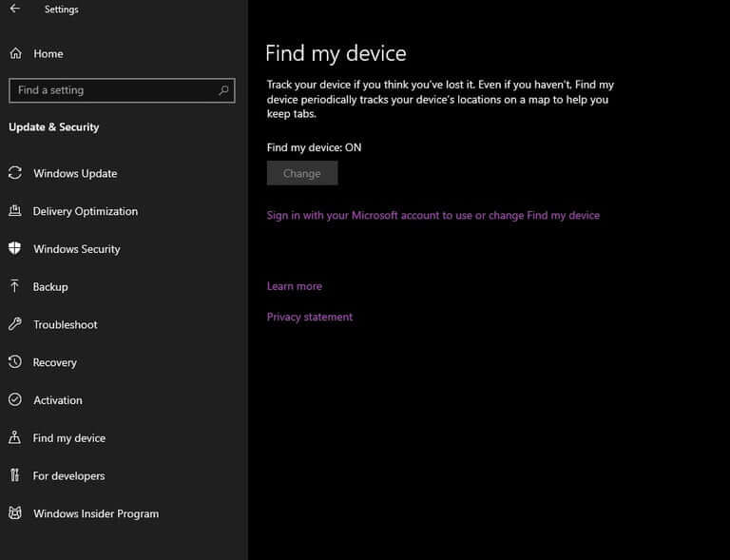This screenshot has height=560, width=730.
Task: Click the Troubleshoot wrench icon
Action: [15, 324]
